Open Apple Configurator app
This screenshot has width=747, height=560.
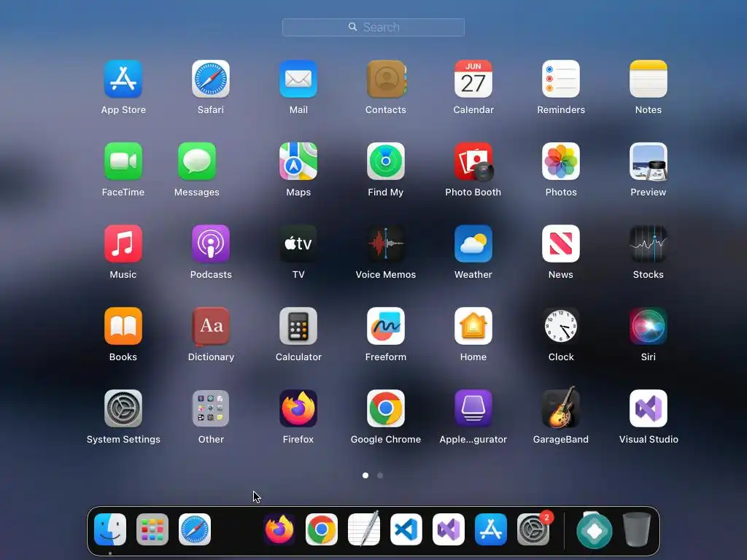(x=473, y=408)
